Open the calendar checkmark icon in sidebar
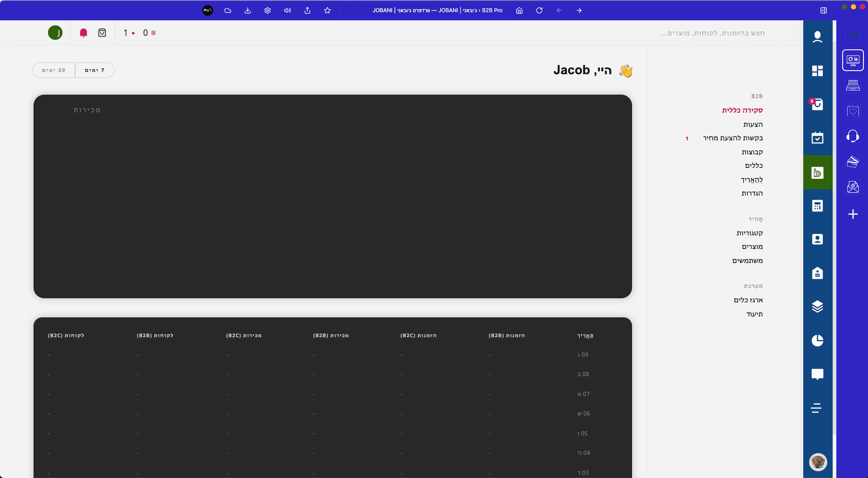The image size is (868, 478). 817,138
